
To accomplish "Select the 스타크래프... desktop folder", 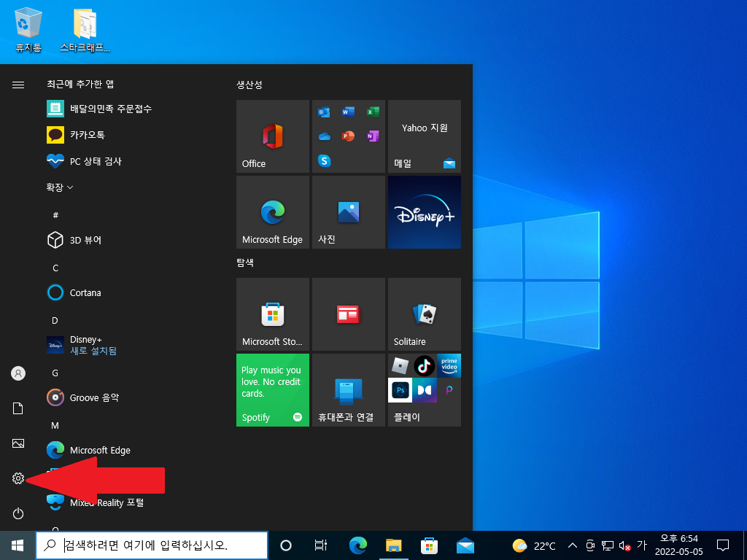I will pyautogui.click(x=85, y=29).
